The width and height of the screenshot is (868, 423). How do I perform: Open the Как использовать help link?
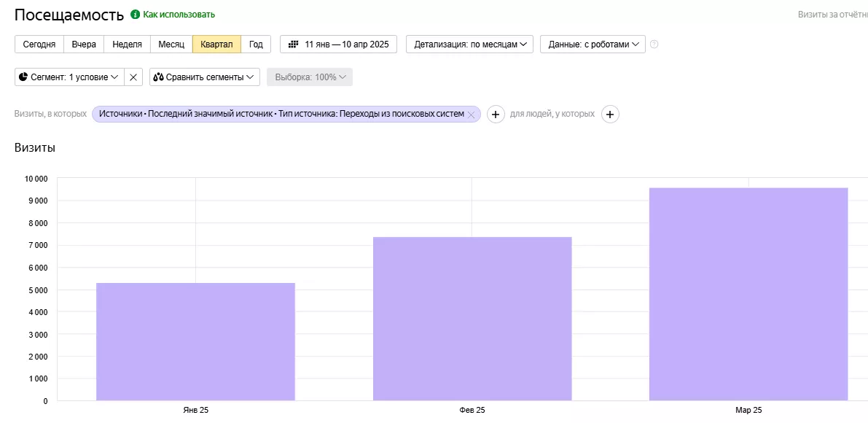[179, 15]
